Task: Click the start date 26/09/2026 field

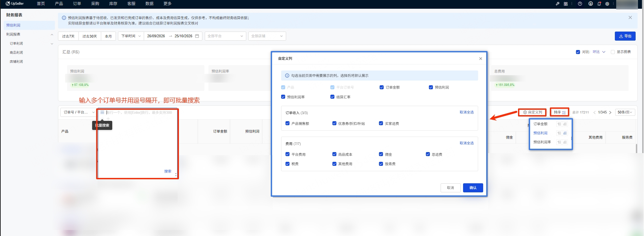Action: [x=156, y=36]
